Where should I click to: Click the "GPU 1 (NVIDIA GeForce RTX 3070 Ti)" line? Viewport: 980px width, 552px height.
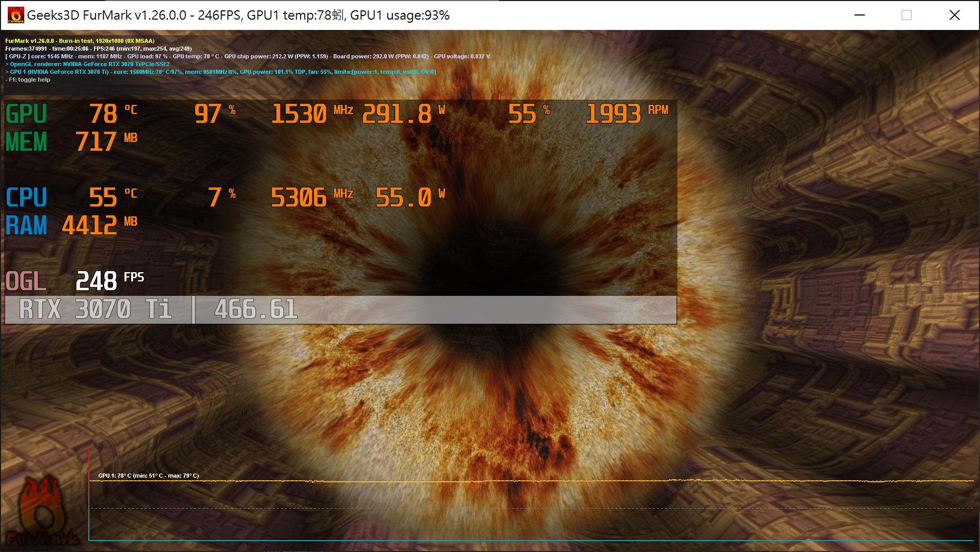[220, 72]
